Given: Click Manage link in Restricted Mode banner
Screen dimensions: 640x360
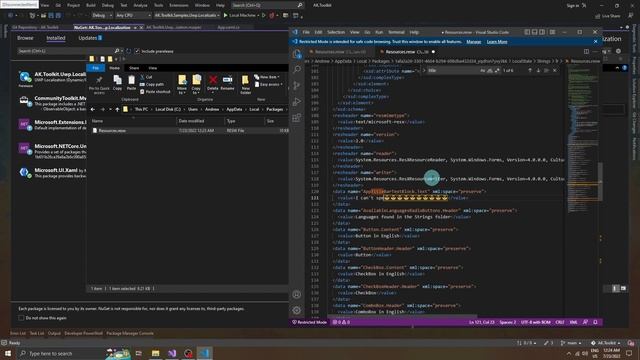Looking at the screenshot, I should pyautogui.click(x=473, y=42).
